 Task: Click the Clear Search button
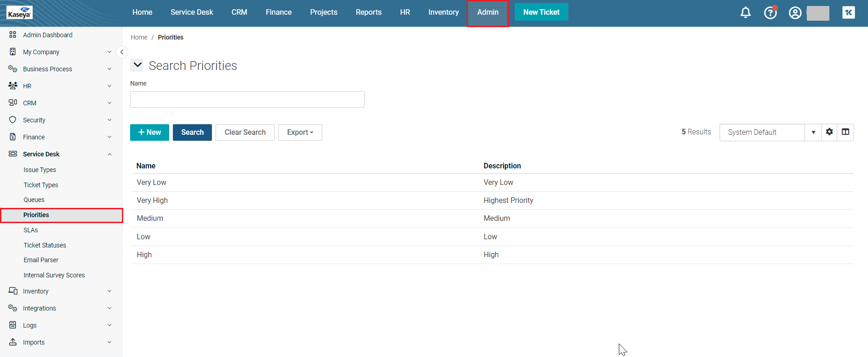click(245, 132)
